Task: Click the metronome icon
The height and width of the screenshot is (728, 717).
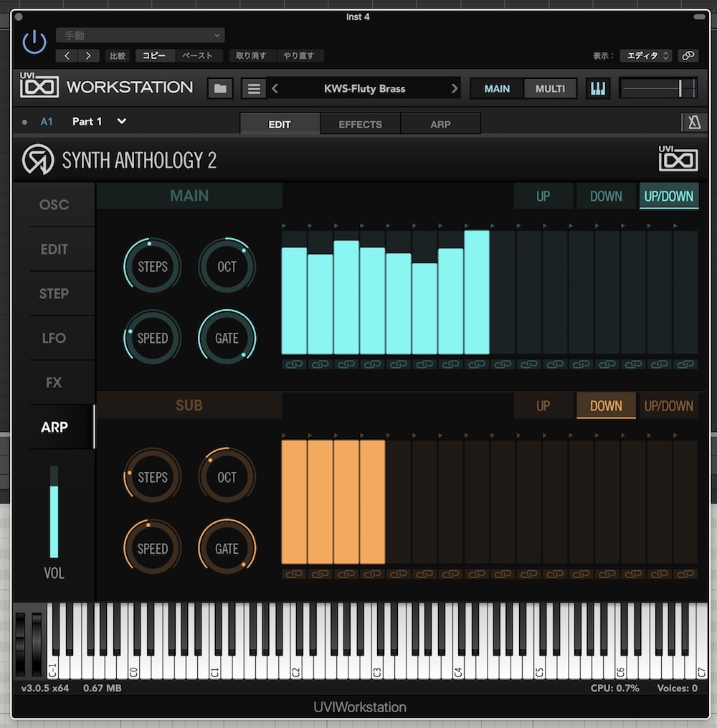Action: (x=693, y=123)
